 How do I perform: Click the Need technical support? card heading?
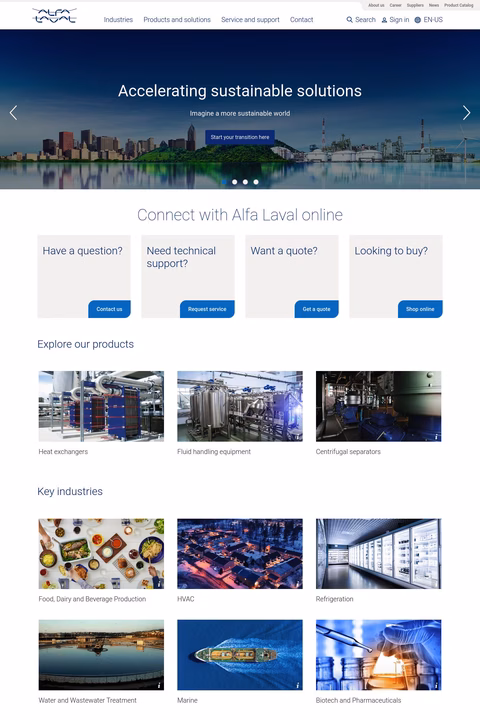(x=181, y=257)
